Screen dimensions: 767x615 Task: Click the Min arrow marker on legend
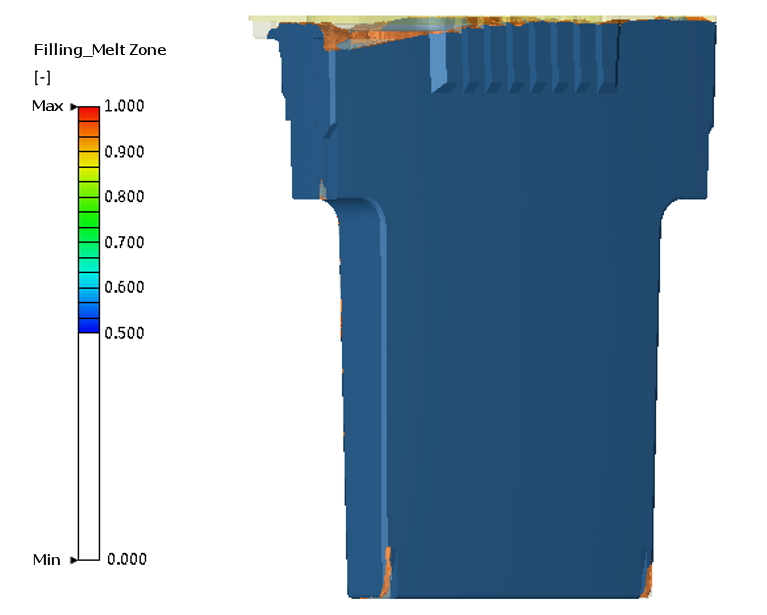(x=73, y=560)
